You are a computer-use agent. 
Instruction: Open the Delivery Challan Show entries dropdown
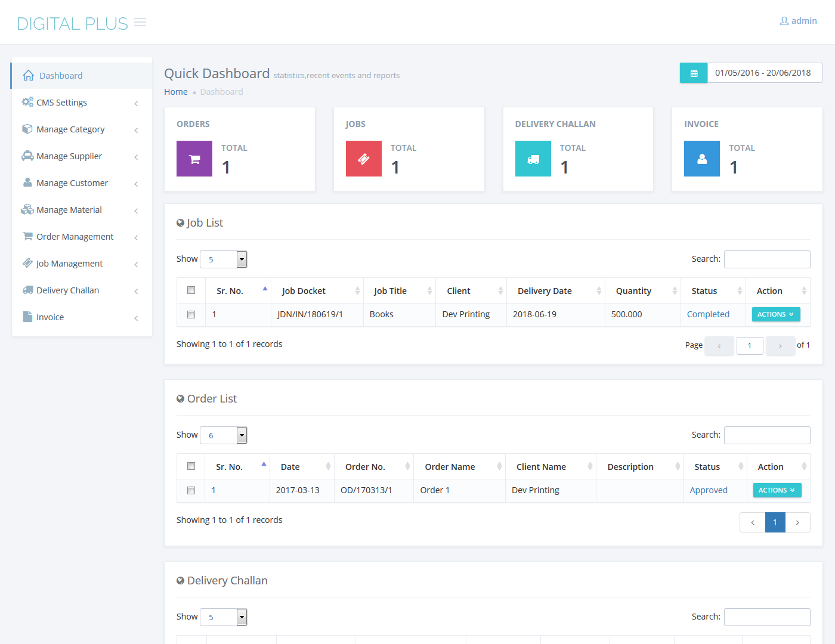[224, 617]
